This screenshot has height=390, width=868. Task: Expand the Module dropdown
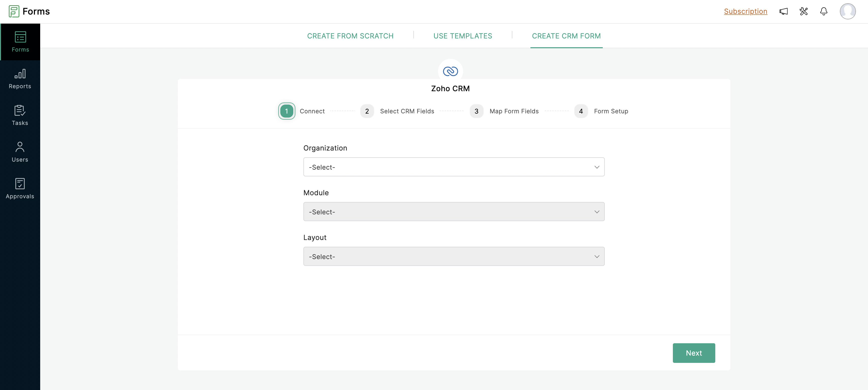point(454,212)
